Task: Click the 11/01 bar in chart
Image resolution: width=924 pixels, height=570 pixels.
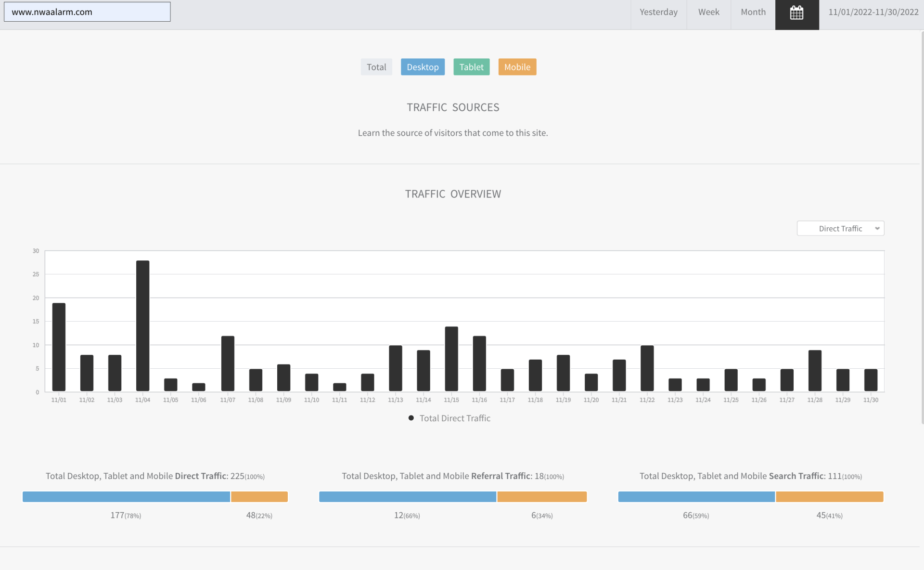Action: (59, 347)
